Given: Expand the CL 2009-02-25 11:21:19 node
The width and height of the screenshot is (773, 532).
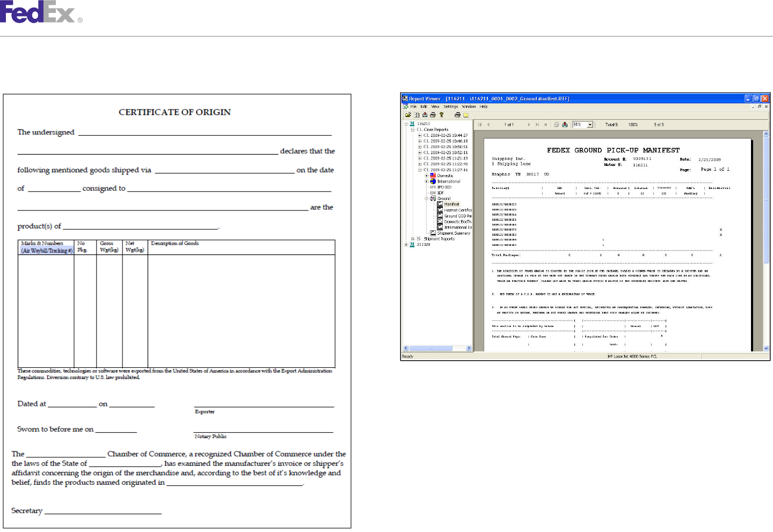Looking at the screenshot, I should 420,158.
